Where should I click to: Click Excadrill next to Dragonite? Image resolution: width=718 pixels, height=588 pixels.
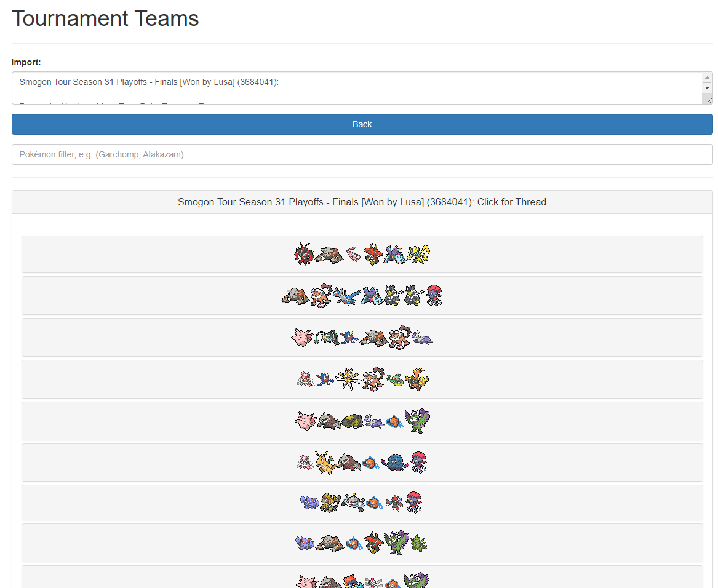tap(349, 463)
